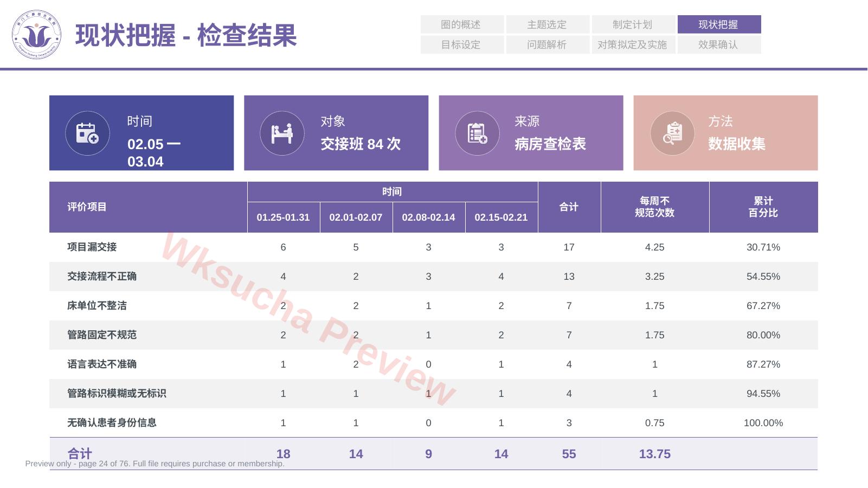The height and width of the screenshot is (488, 868).
Task: Select the row label 管路固定不规范
Action: pos(102,335)
